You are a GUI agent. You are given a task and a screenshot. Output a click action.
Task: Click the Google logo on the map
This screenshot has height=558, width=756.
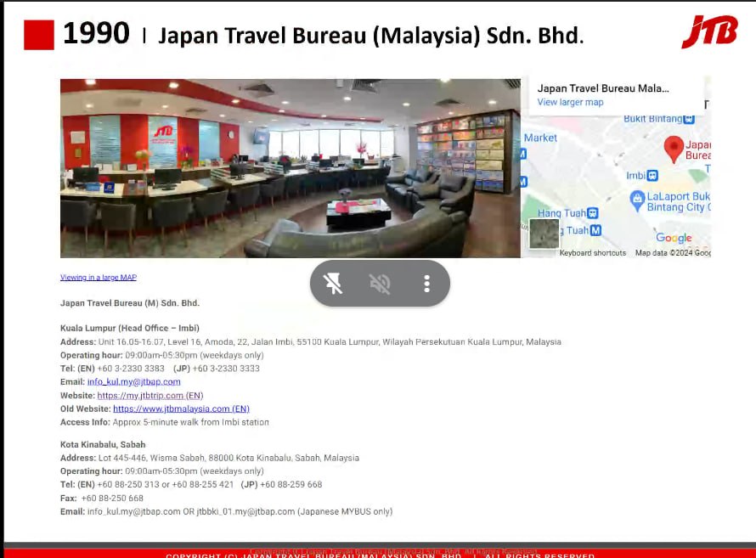(x=674, y=238)
